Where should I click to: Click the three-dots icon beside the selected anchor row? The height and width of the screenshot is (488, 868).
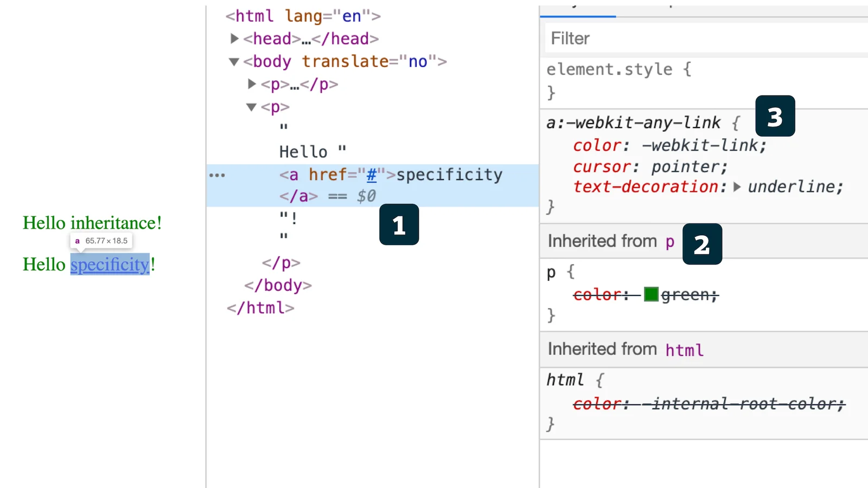[217, 175]
